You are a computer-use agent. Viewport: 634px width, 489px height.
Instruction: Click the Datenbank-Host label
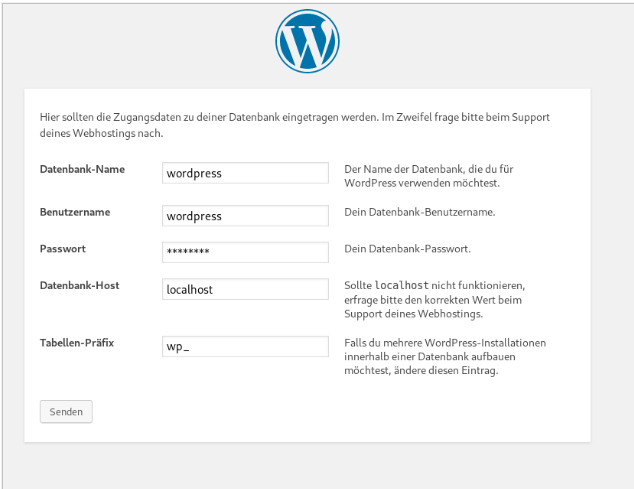coord(79,285)
